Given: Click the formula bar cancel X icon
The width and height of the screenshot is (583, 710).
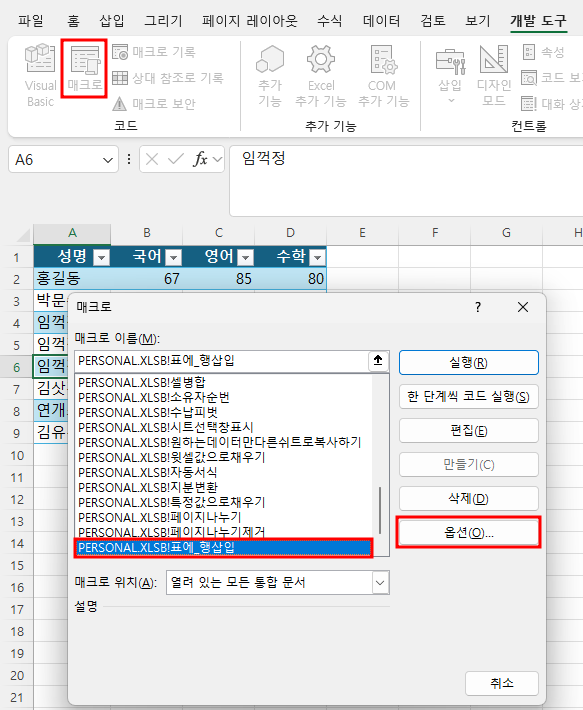Looking at the screenshot, I should click(152, 159).
